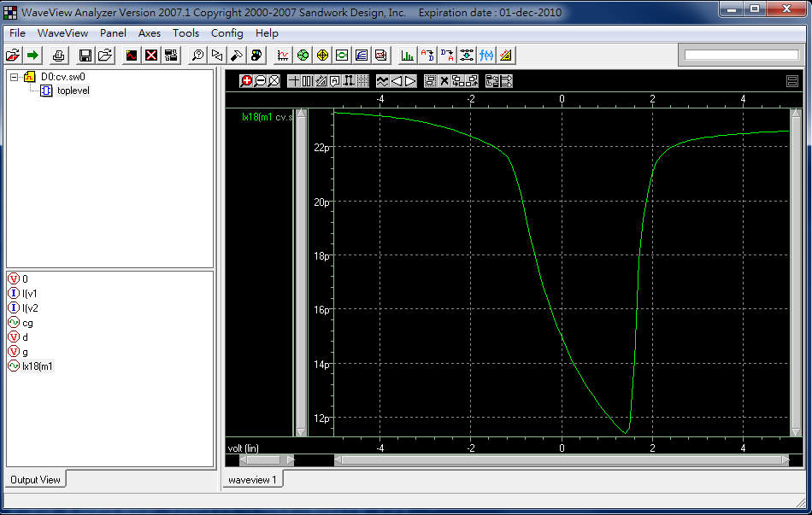
Task: Click the green arrow icon in the toolbar
Action: click(x=33, y=56)
